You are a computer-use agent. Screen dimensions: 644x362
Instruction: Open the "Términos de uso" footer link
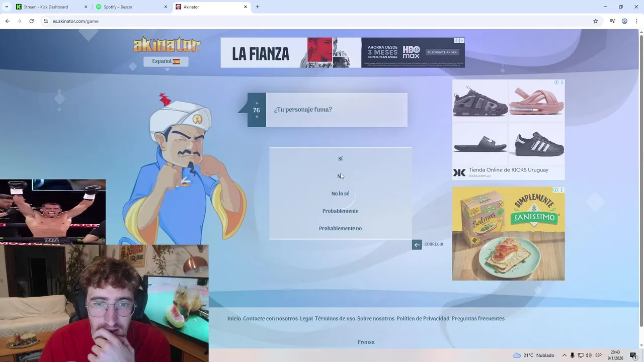tap(335, 319)
